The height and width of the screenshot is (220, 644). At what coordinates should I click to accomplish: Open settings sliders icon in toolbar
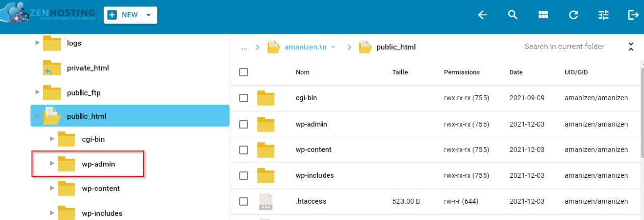(x=603, y=15)
